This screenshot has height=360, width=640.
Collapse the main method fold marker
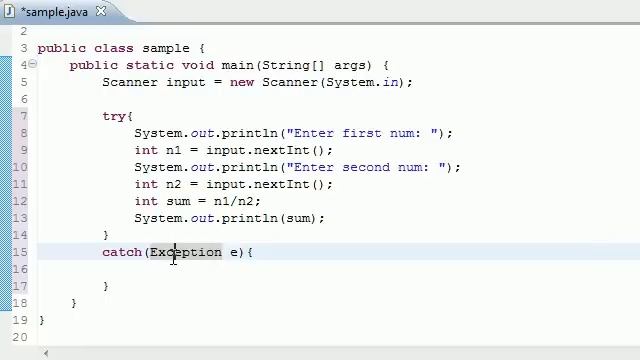pyautogui.click(x=33, y=64)
